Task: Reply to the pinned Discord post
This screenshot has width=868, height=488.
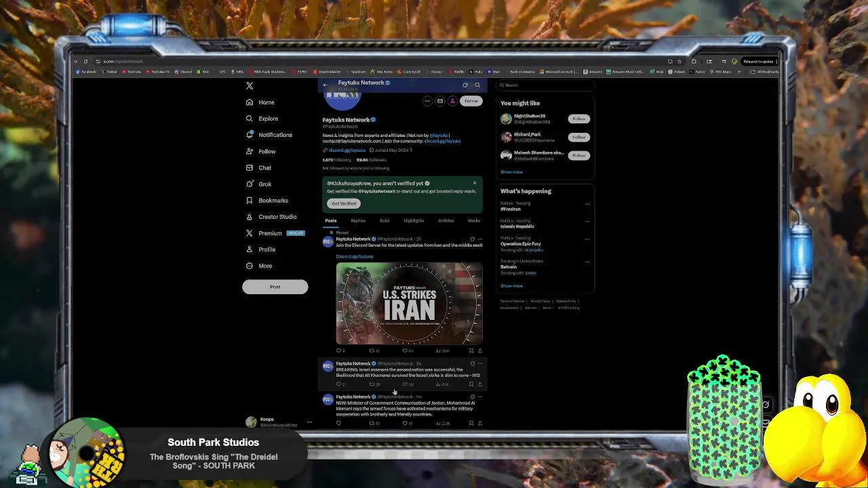Action: click(339, 351)
